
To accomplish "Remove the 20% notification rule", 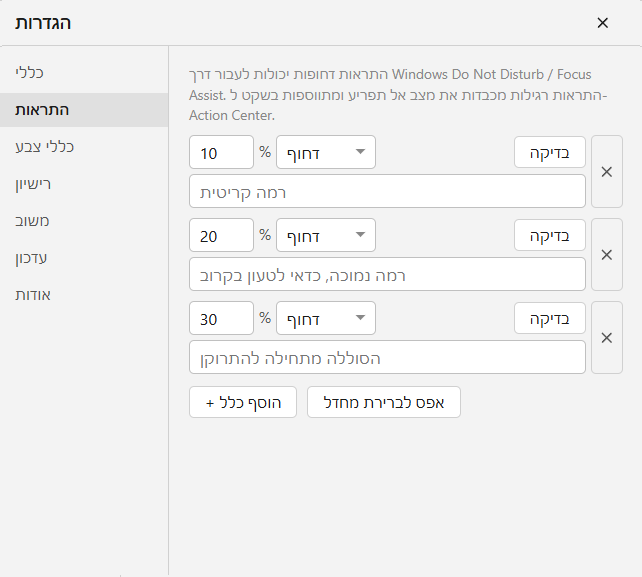I will tap(607, 255).
